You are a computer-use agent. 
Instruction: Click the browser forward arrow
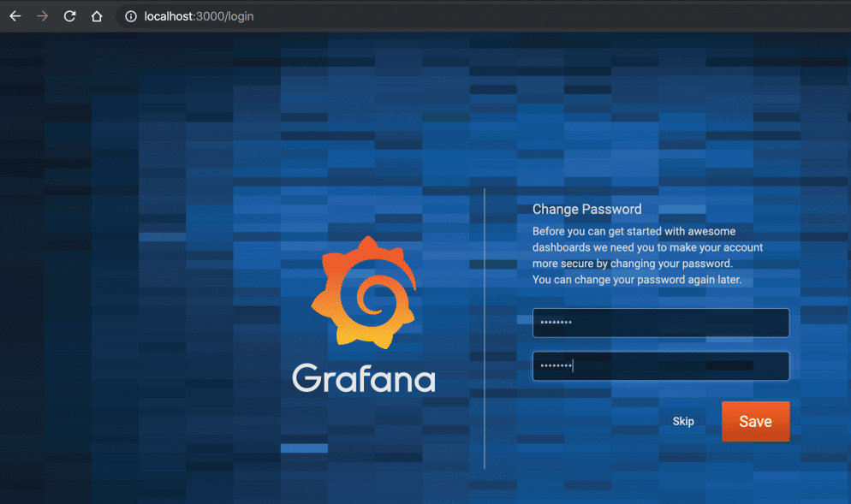(x=41, y=15)
